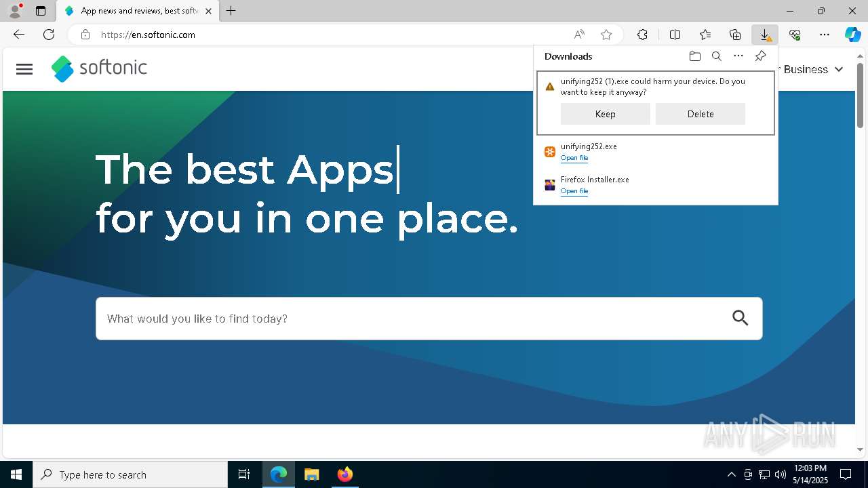The width and height of the screenshot is (868, 488).
Task: Expand the Business dropdown
Action: coord(813,69)
